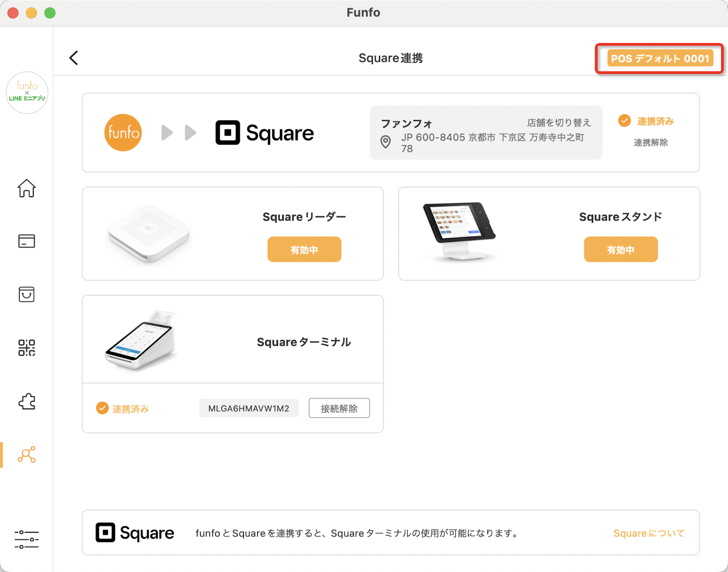This screenshot has height=572, width=728.
Task: Click the Square stand device image
Action: coord(459,231)
